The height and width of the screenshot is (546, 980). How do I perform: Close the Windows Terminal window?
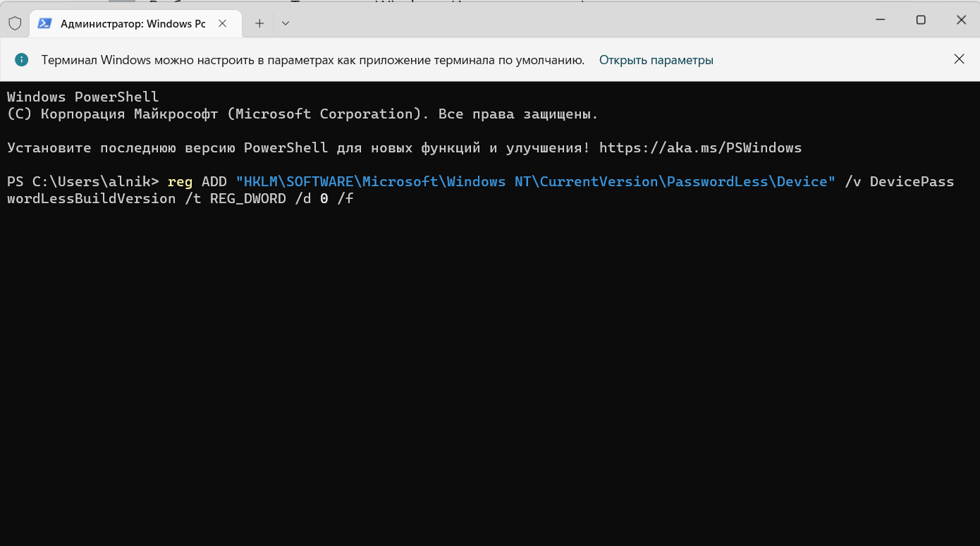tap(961, 20)
